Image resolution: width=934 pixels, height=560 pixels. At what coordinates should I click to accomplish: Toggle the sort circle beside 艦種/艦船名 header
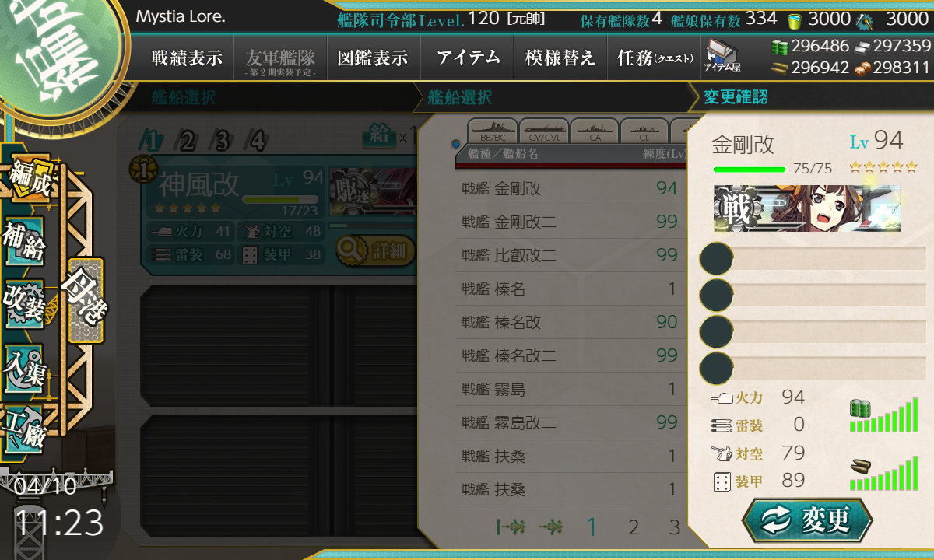[x=455, y=144]
